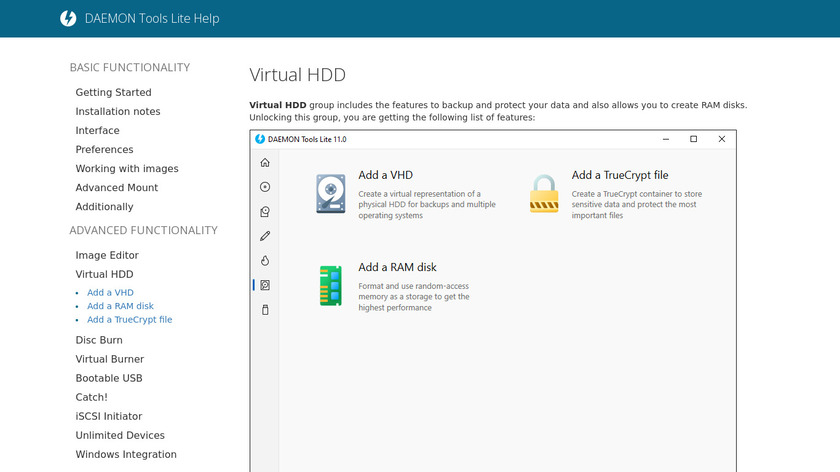This screenshot has width=840, height=472.
Task: Maximize the DAEMON Tools Lite window
Action: pos(693,139)
